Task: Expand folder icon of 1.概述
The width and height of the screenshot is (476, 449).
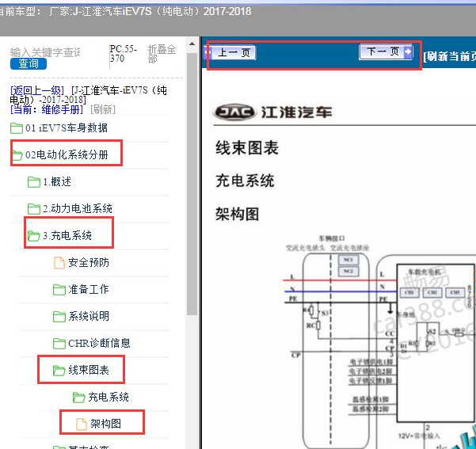Action: 34,182
